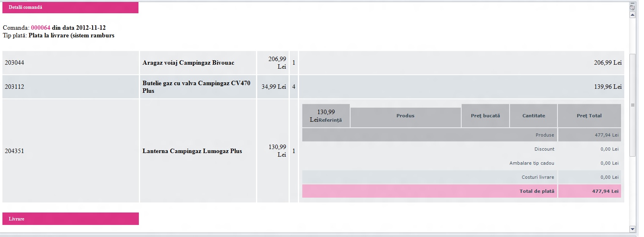Image resolution: width=644 pixels, height=237 pixels.
Task: Click the Preț Total column header
Action: tap(589, 116)
